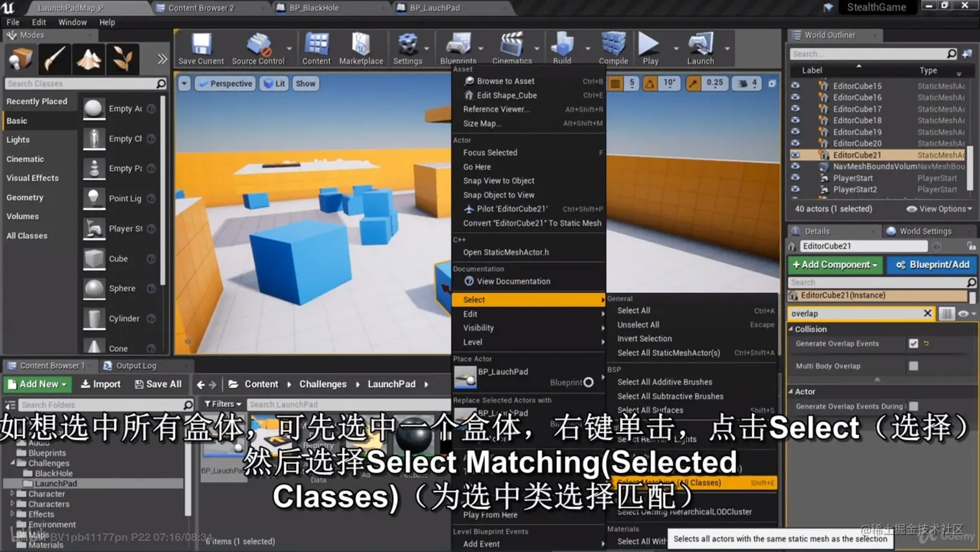Click the search magnifier in World Outliner
The width and height of the screenshot is (980, 552).
click(951, 54)
